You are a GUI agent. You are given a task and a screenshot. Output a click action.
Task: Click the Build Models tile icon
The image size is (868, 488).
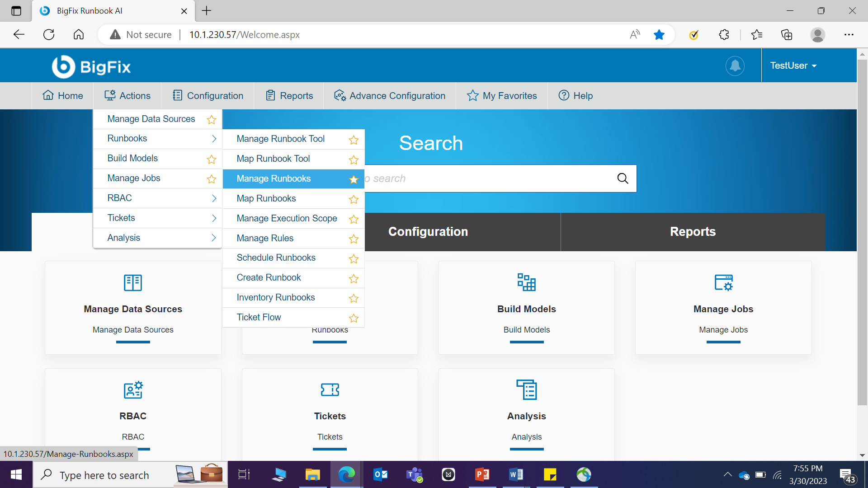(526, 282)
